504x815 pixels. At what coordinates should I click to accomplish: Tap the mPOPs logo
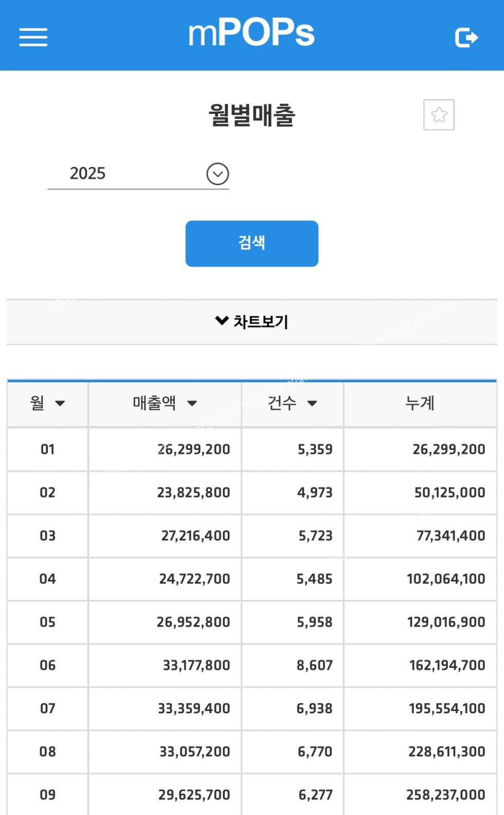point(251,33)
